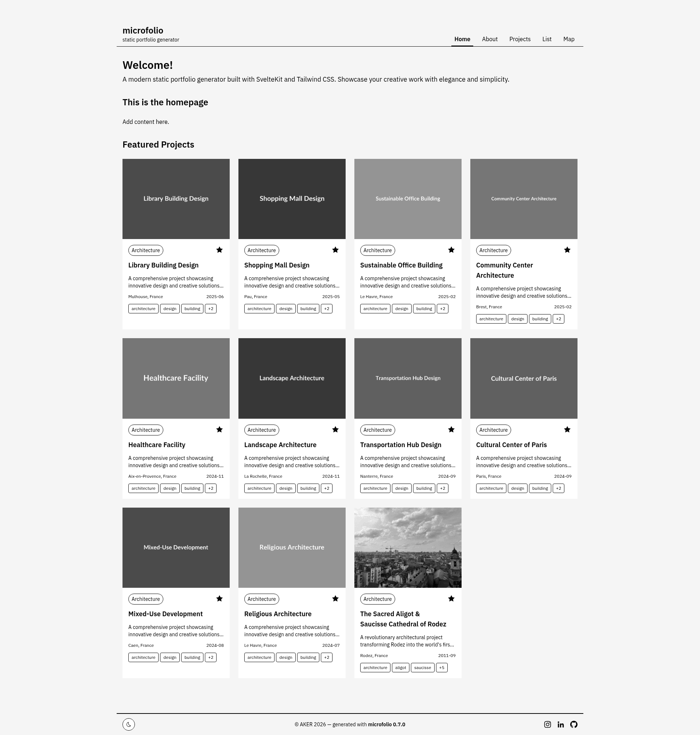Switch to the List view
700x735 pixels.
547,39
